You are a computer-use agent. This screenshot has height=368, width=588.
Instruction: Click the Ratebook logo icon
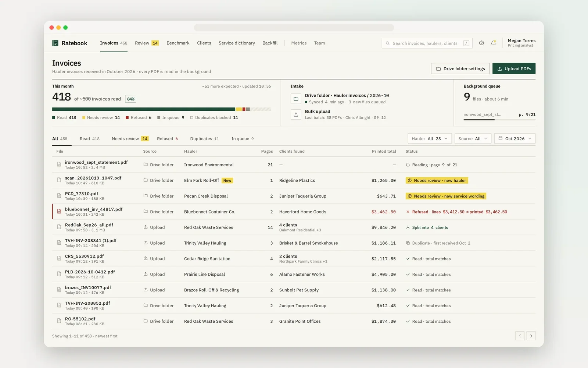click(55, 43)
